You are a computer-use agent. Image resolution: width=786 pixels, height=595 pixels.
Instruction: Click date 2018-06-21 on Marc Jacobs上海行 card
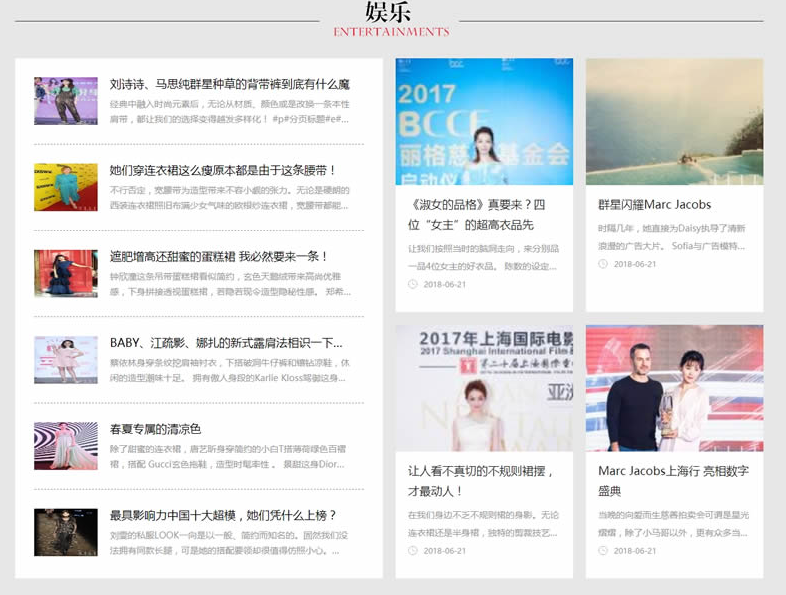[635, 551]
